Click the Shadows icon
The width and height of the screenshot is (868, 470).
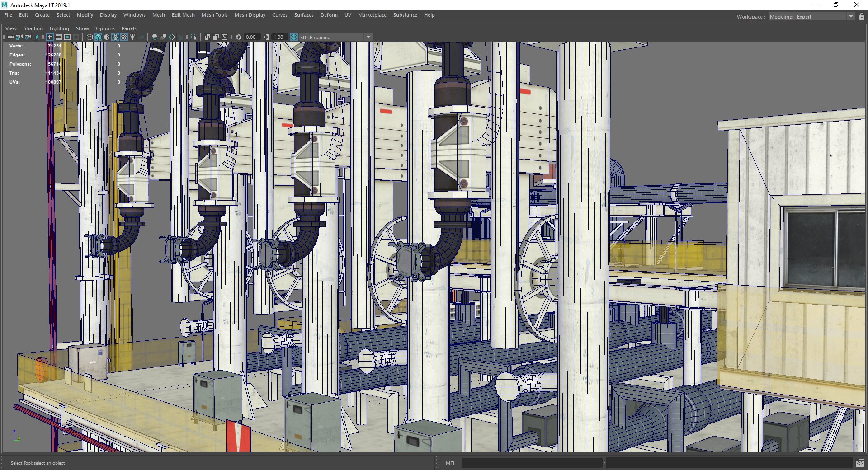click(x=141, y=37)
